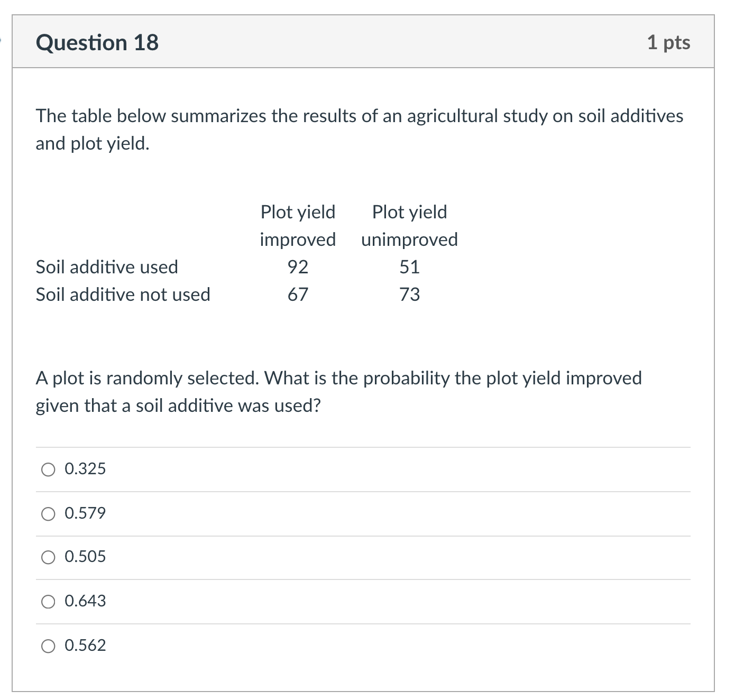Select the 0.505 answer radio button
This screenshot has width=744, height=700.
click(x=48, y=557)
